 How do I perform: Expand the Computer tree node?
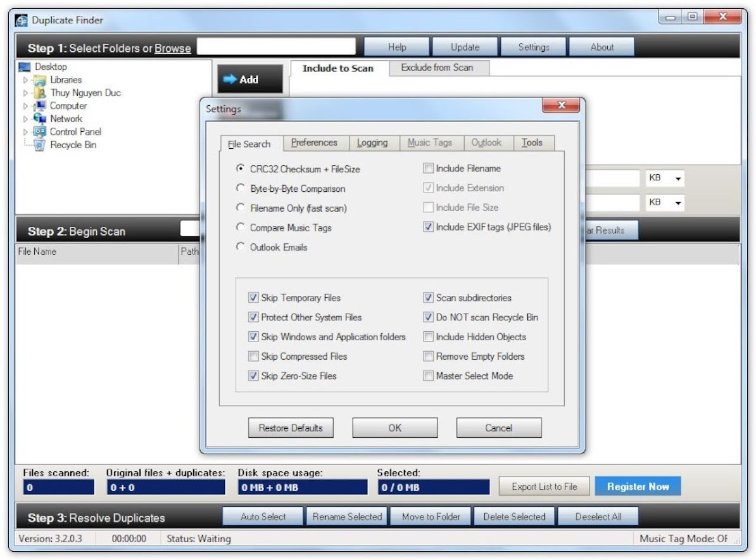tap(25, 106)
